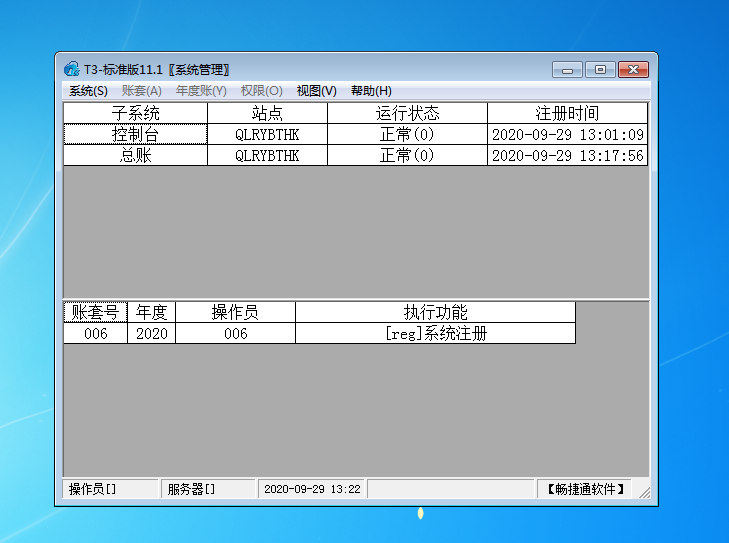Open the 权限(O) menu

pos(261,91)
